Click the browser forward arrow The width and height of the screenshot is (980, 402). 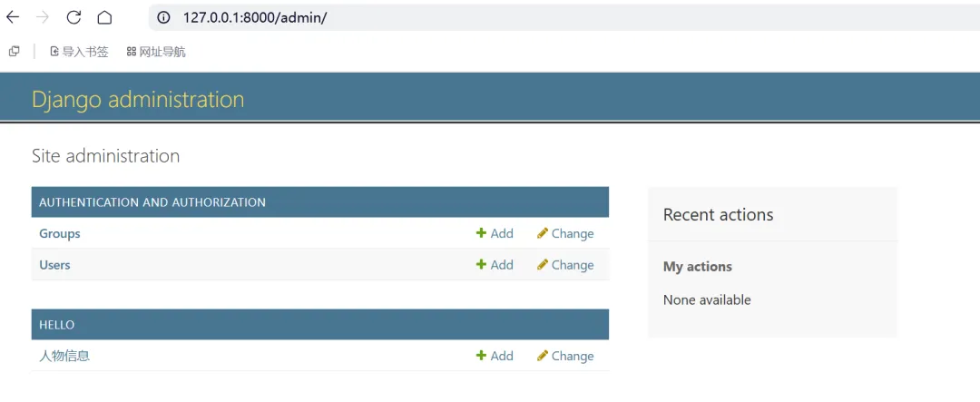click(43, 17)
